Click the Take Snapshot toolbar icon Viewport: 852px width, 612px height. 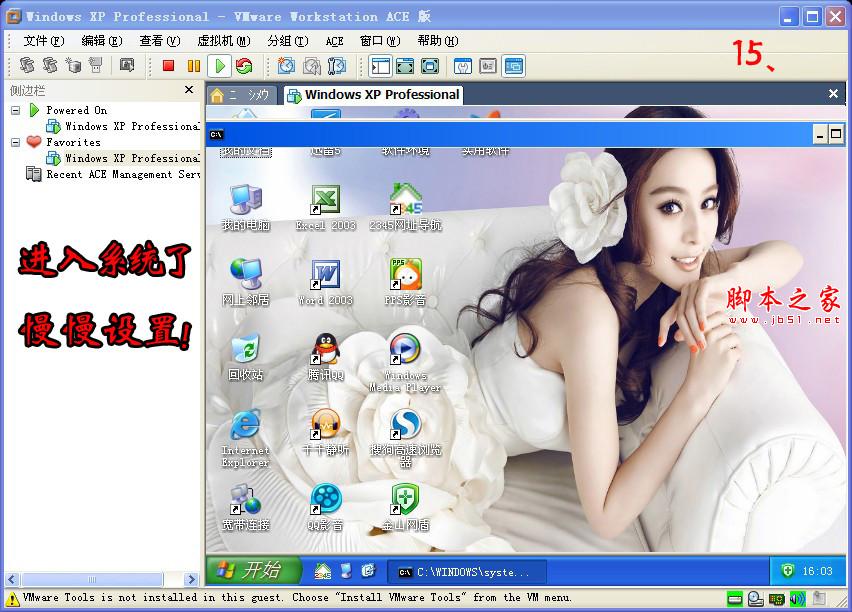(286, 66)
